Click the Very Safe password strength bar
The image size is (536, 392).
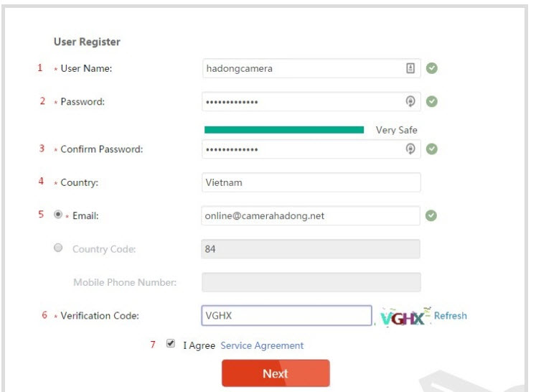284,130
